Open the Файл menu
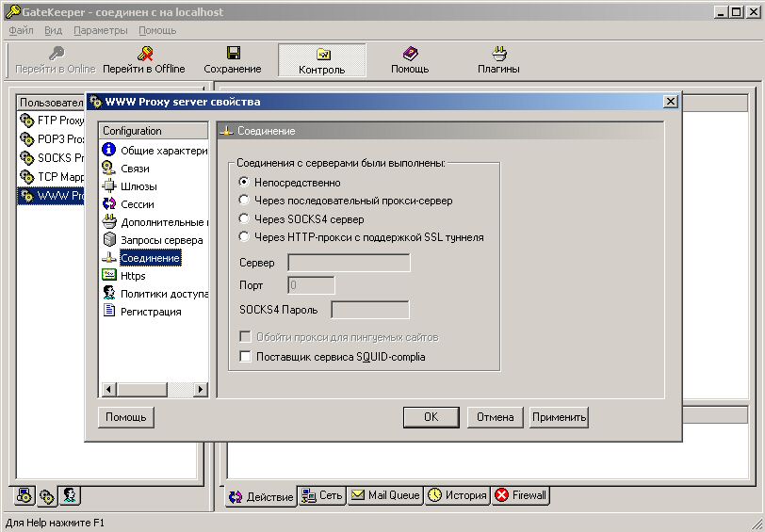 [x=21, y=30]
